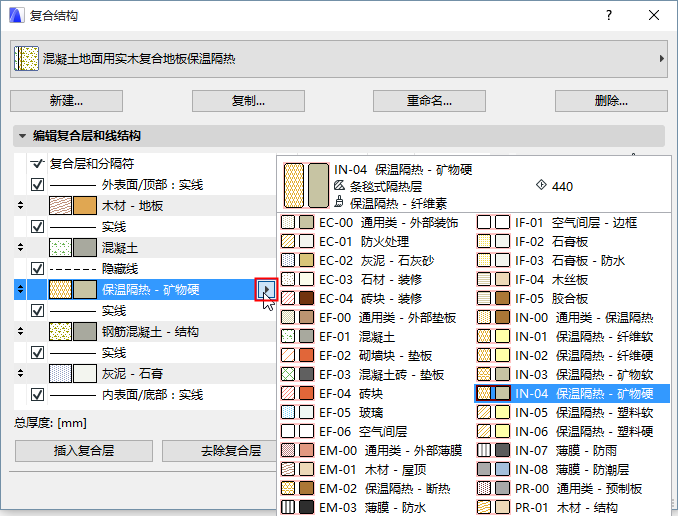Choose EC-00 通用类 - 外部装饰 material
The height and width of the screenshot is (516, 678).
(369, 223)
